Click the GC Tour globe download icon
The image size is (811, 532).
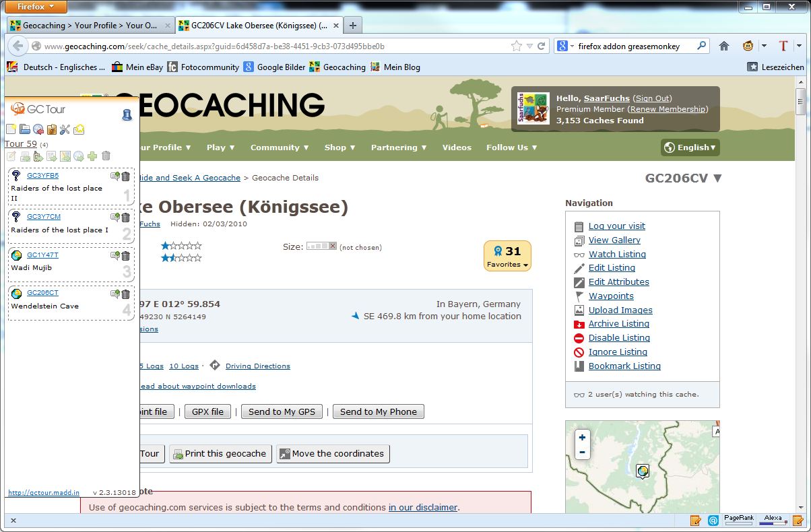tap(38, 129)
